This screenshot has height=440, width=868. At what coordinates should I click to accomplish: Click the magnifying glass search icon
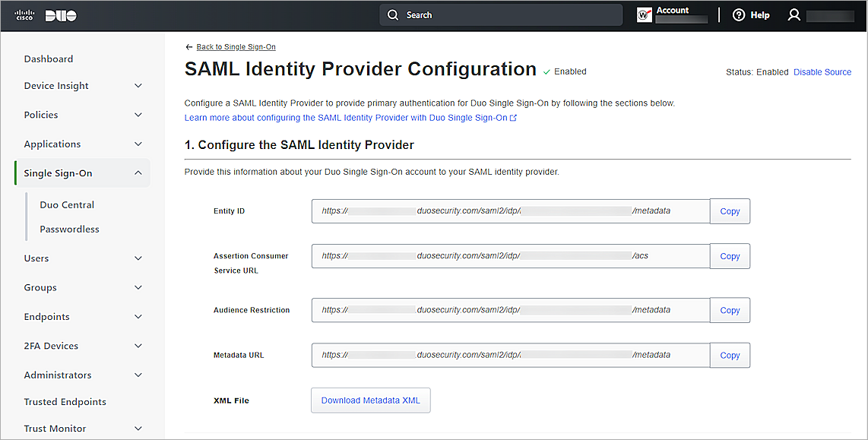[x=393, y=14]
